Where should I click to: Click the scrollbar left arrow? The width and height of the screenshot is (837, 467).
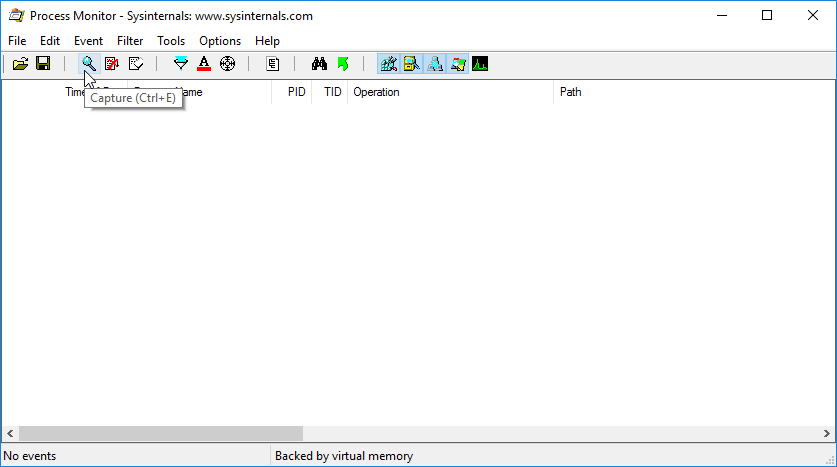[10, 433]
